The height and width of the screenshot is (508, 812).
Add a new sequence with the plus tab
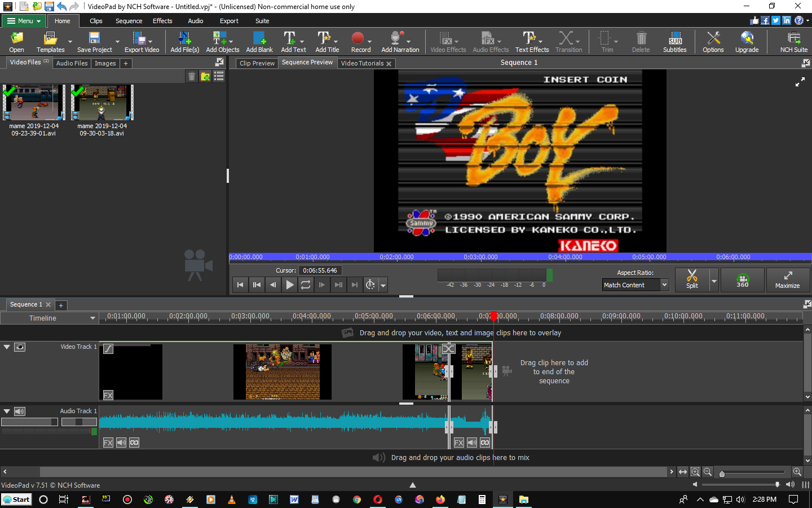click(x=61, y=305)
